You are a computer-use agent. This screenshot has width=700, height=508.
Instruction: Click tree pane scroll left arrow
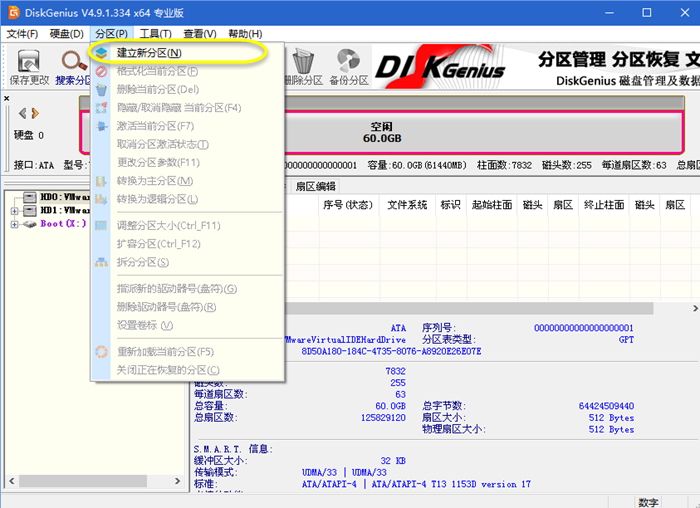pyautogui.click(x=12, y=481)
